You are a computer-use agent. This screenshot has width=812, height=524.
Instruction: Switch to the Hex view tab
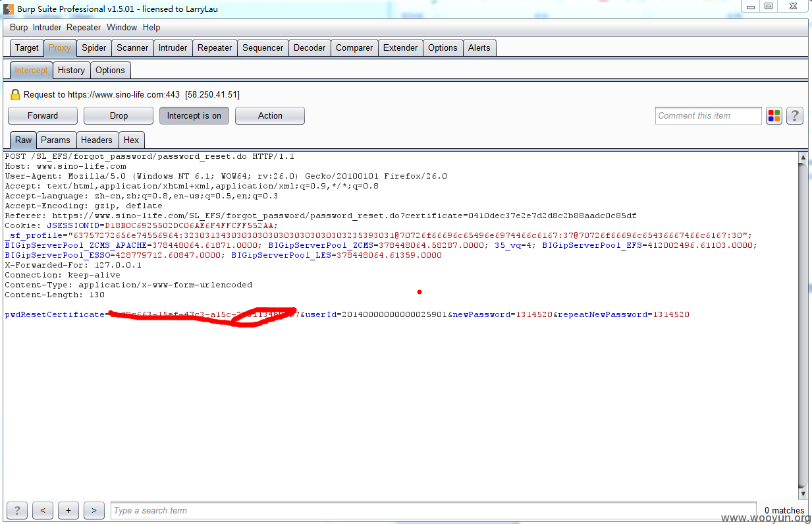132,140
